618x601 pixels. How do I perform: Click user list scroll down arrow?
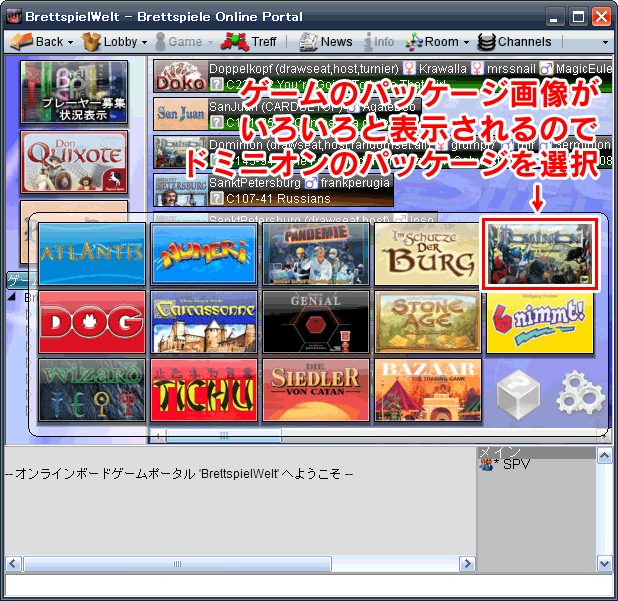click(x=605, y=564)
